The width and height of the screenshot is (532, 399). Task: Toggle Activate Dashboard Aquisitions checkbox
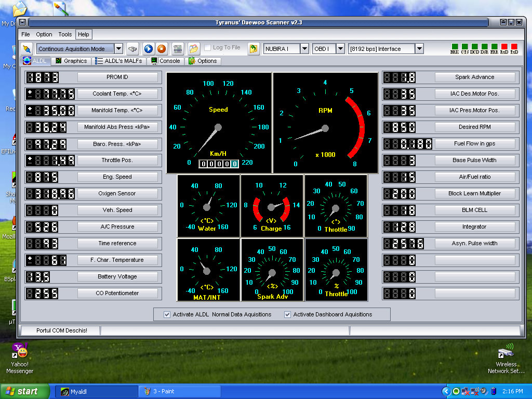[287, 314]
